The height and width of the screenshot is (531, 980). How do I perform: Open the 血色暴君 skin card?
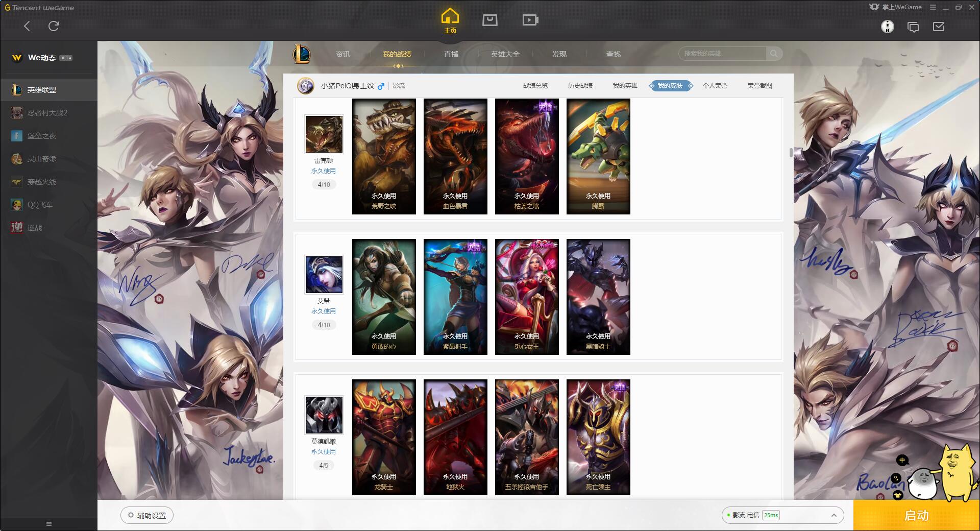(x=455, y=156)
